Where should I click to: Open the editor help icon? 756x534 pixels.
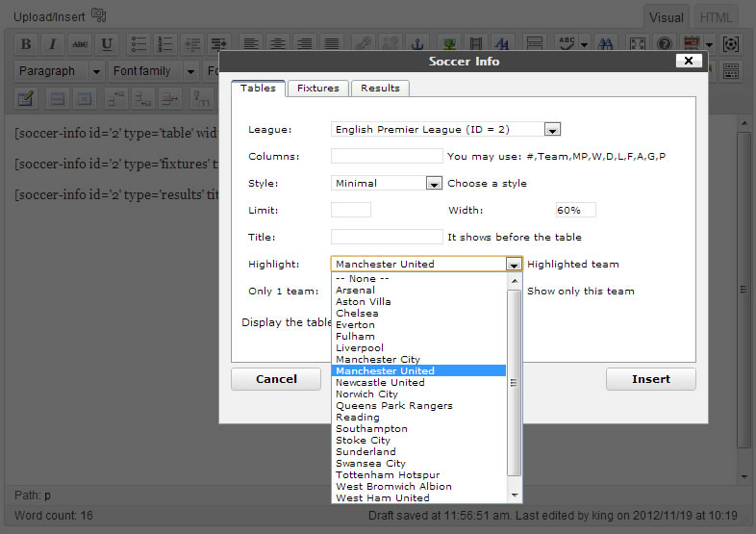pyautogui.click(x=664, y=44)
